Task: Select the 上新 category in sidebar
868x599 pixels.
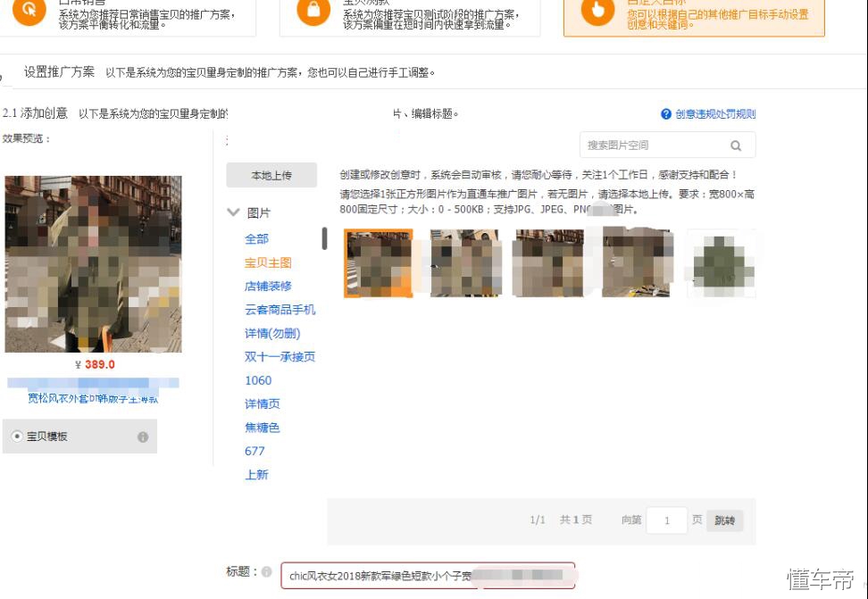Action: 255,475
